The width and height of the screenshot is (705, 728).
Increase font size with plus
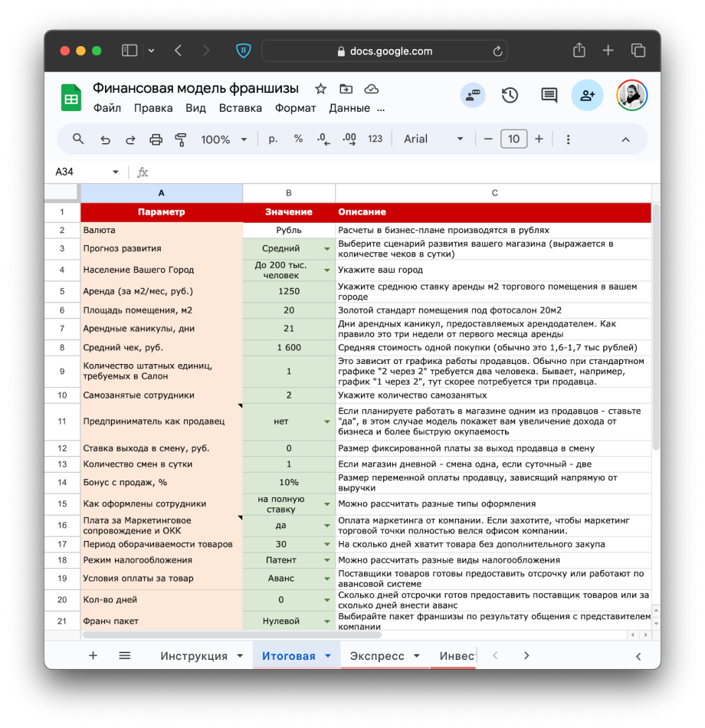pos(539,139)
